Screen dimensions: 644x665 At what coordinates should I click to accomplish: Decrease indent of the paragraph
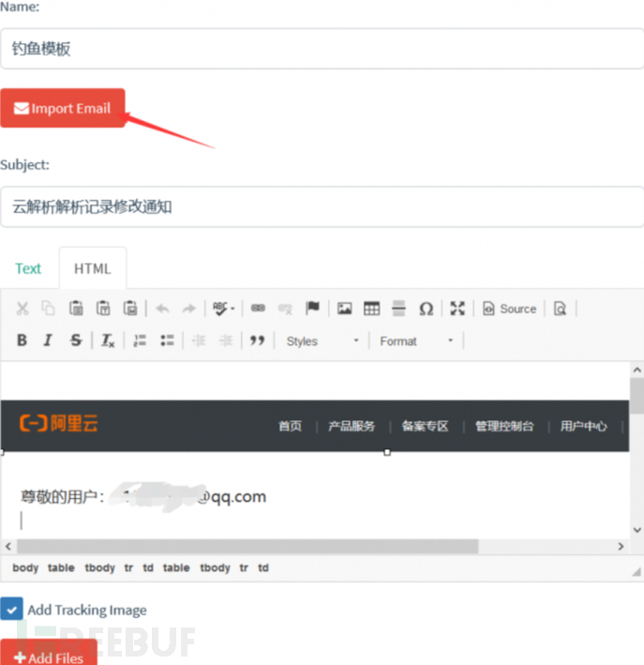199,340
